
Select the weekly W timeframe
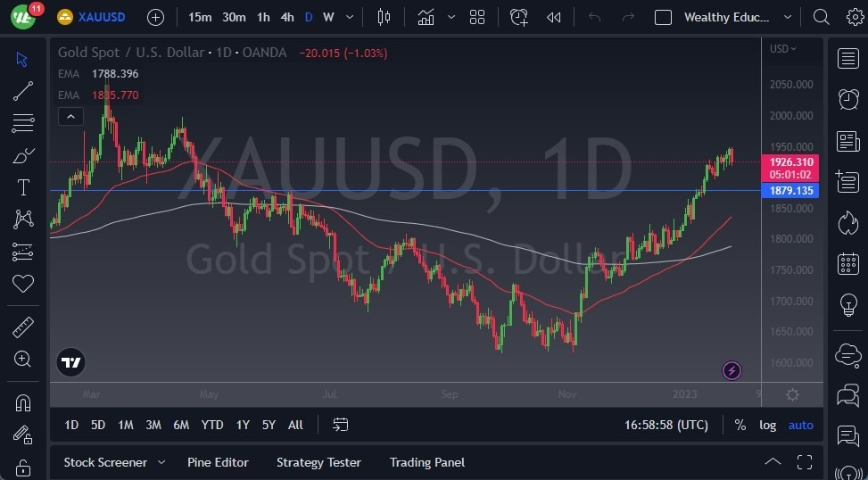point(329,17)
